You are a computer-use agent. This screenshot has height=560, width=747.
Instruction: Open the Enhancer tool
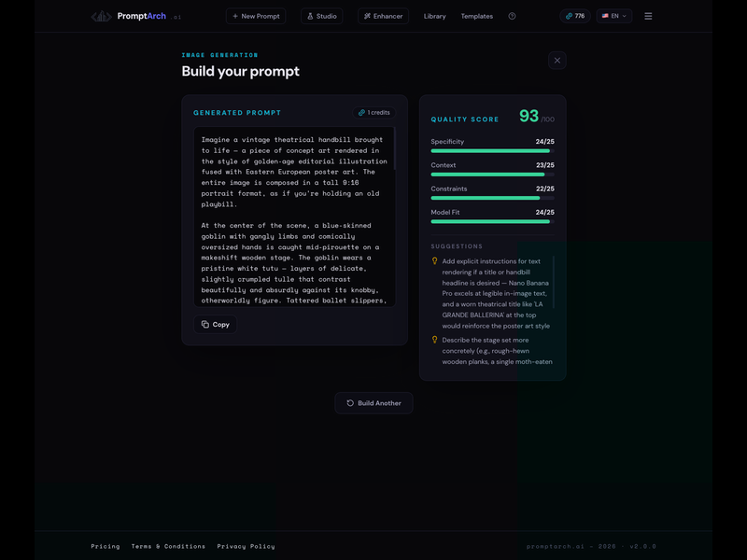pos(383,16)
